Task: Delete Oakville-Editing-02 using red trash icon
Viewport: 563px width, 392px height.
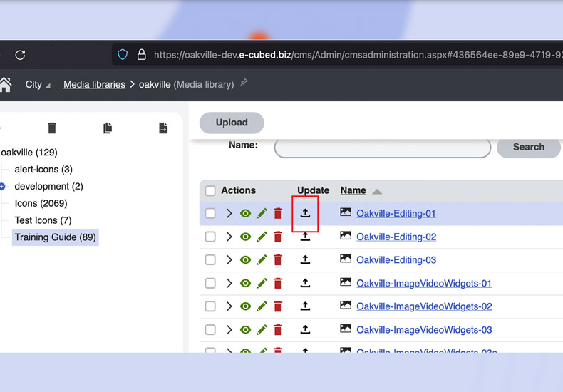Action: click(278, 237)
